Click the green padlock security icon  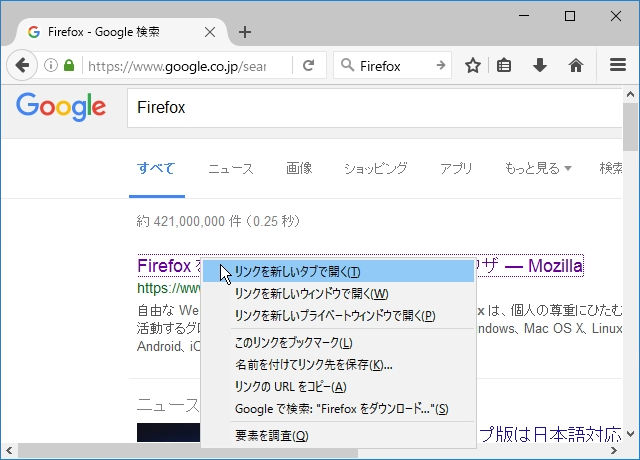pos(69,65)
